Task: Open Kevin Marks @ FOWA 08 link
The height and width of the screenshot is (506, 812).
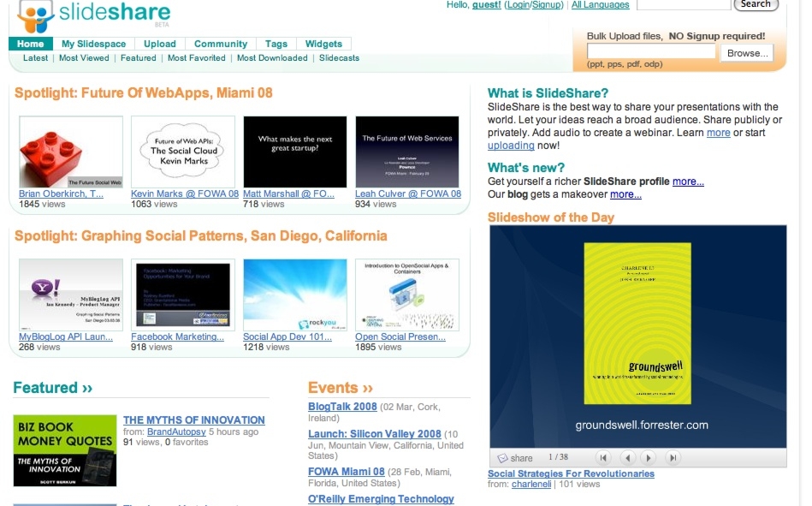Action: click(185, 193)
